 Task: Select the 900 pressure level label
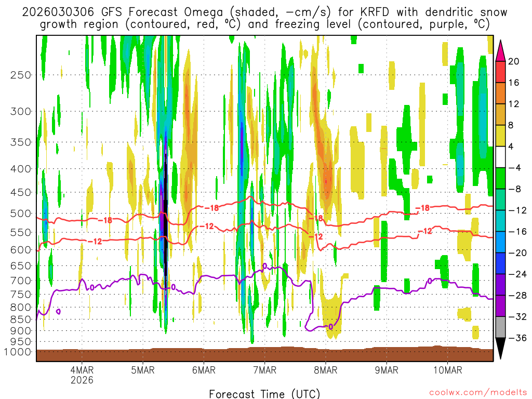[21, 331]
